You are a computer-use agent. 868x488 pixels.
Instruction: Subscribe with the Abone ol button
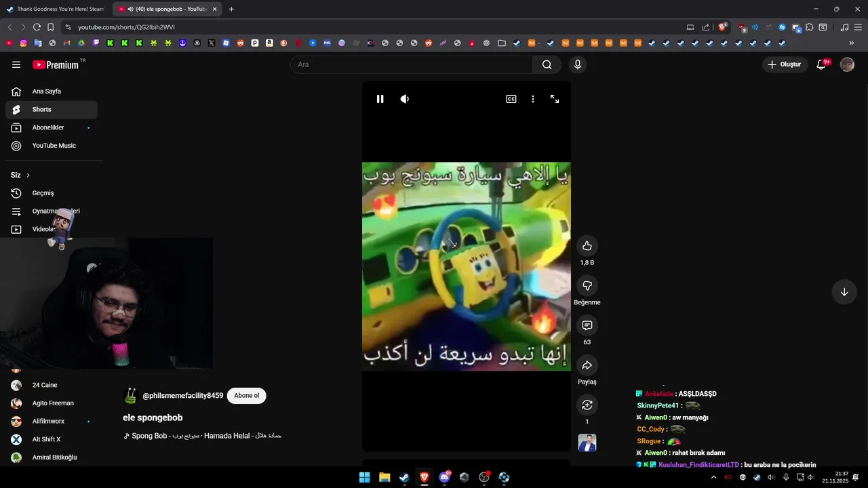247,396
